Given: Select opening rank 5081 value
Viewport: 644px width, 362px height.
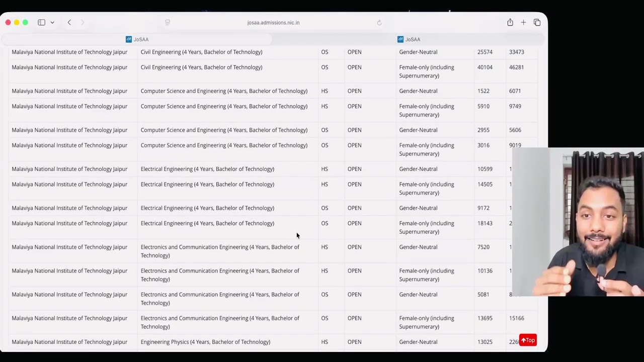Looking at the screenshot, I should (484, 295).
